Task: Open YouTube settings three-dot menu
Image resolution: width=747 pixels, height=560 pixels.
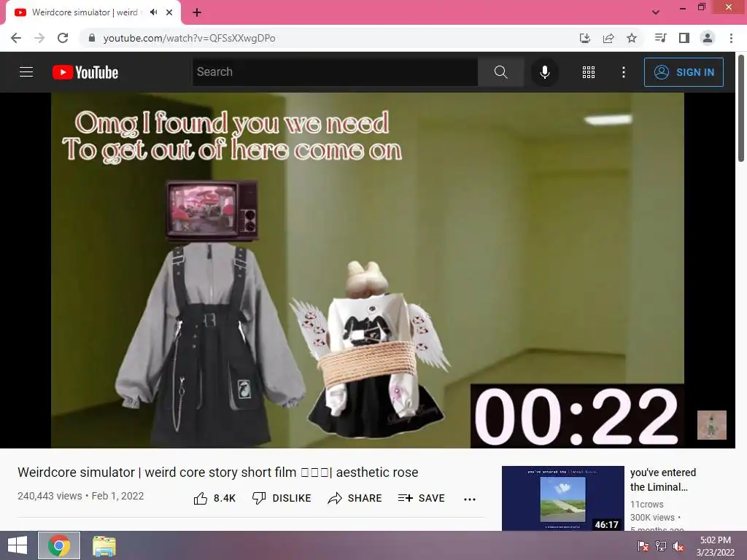Action: [624, 72]
